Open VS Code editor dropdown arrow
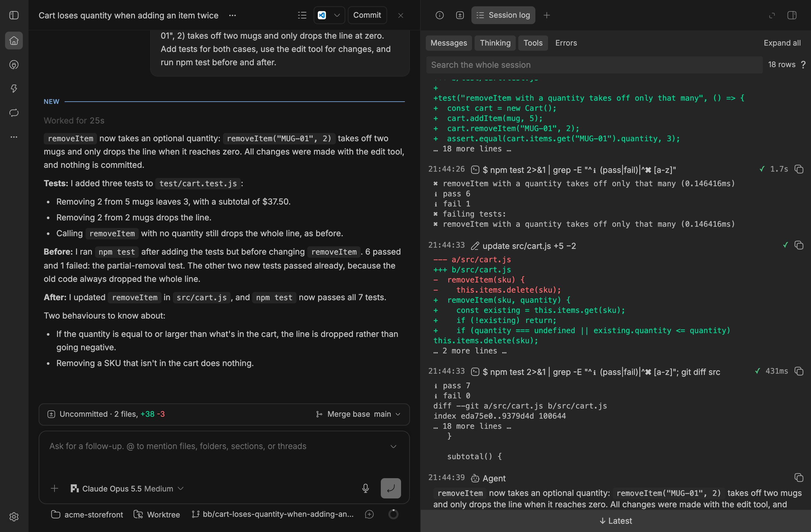Viewport: 811px width, 532px height. (x=337, y=15)
